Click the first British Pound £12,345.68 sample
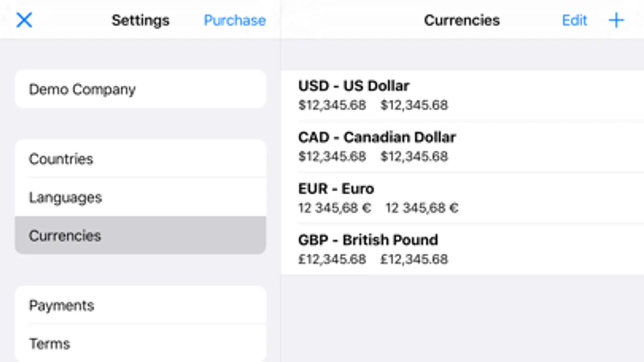The height and width of the screenshot is (362, 644). pos(332,259)
